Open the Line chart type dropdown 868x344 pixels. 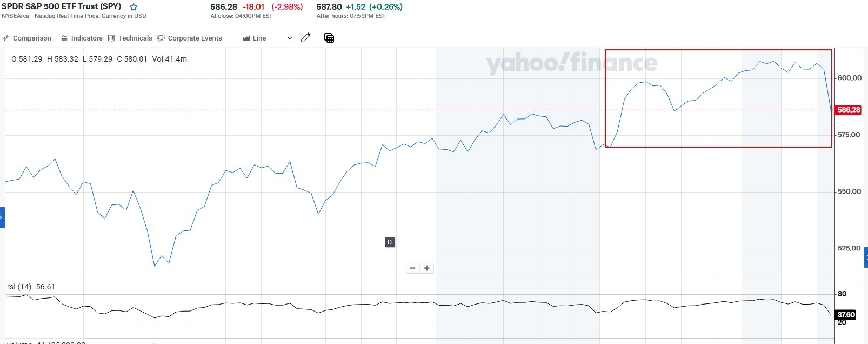(268, 38)
